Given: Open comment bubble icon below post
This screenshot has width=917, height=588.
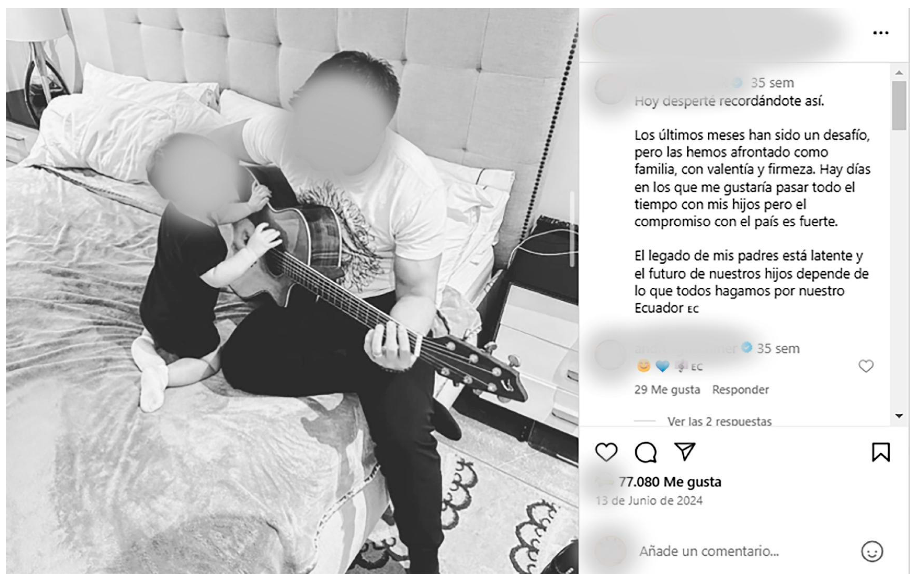Looking at the screenshot, I should pos(646,452).
